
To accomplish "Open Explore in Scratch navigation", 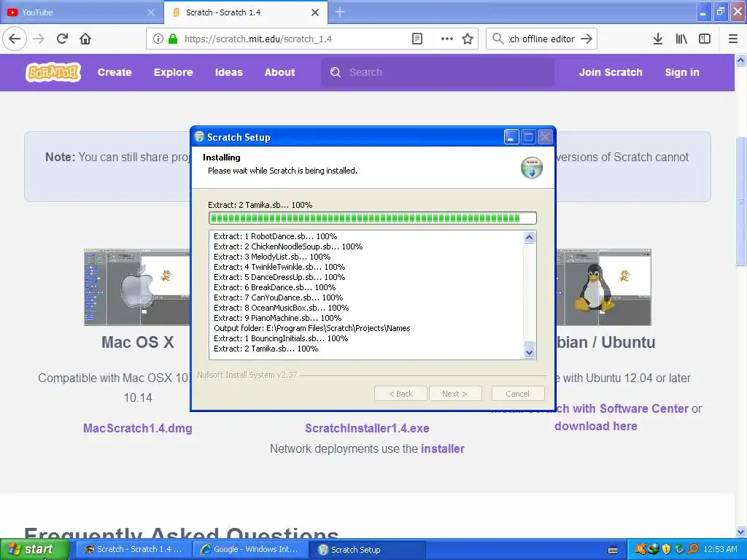I will coord(174,72).
